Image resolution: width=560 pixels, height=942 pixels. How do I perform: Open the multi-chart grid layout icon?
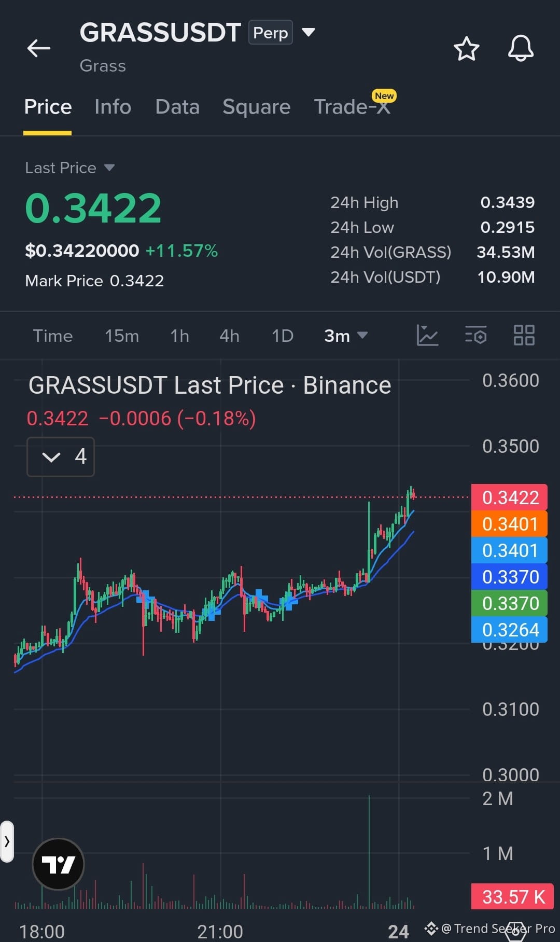coord(524,335)
